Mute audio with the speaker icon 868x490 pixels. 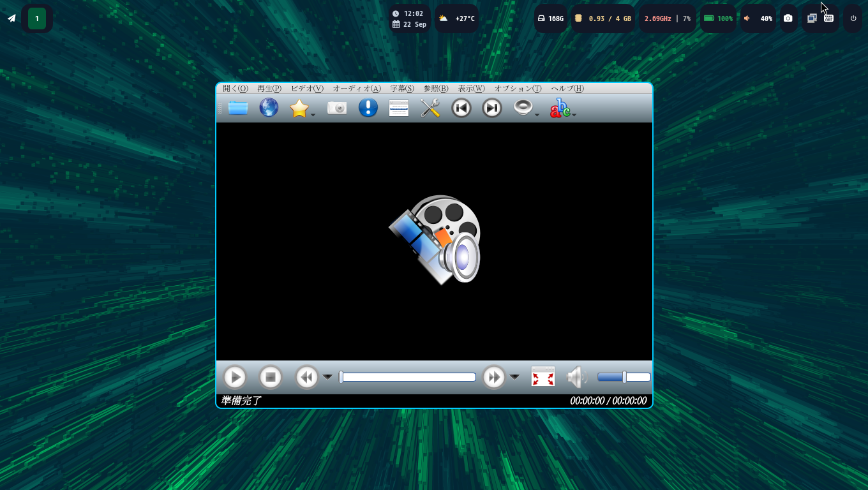[x=577, y=377]
